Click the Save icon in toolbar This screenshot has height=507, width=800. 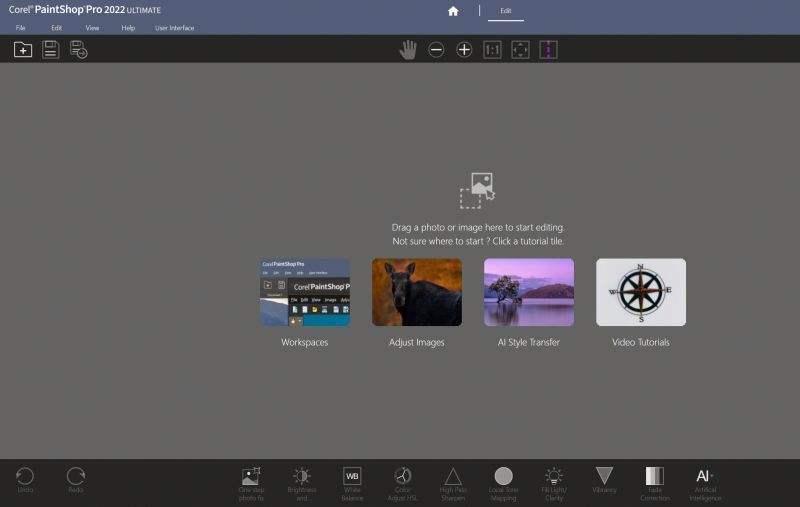coord(50,50)
